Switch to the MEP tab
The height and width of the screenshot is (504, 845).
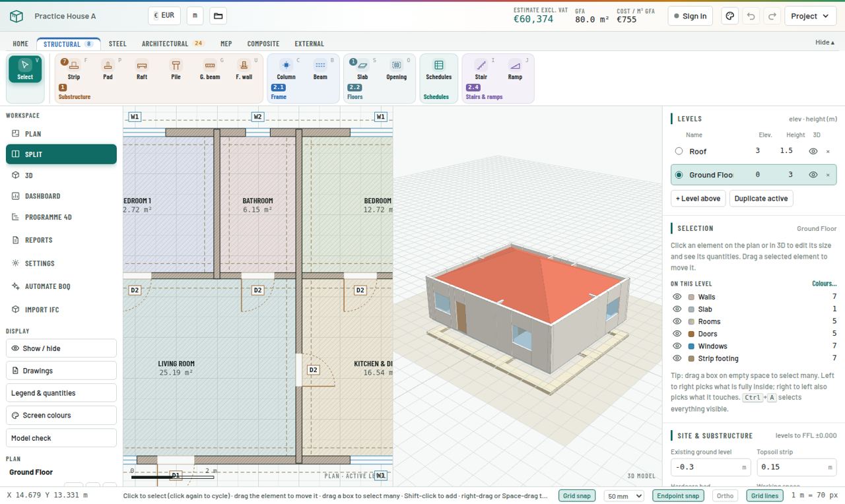click(x=226, y=44)
